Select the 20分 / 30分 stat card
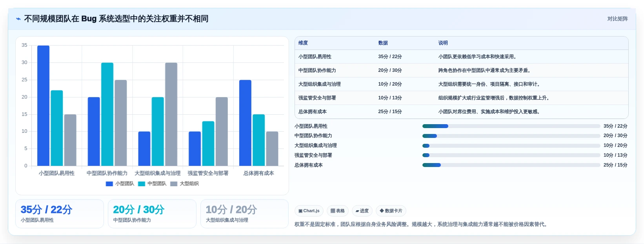The width and height of the screenshot is (644, 244). pyautogui.click(x=152, y=214)
